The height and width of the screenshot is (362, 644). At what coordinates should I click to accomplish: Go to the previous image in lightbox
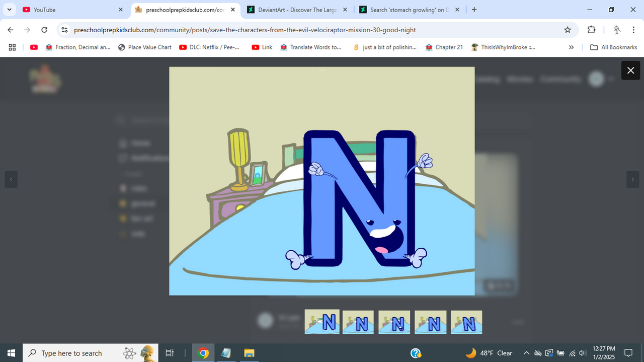11,179
